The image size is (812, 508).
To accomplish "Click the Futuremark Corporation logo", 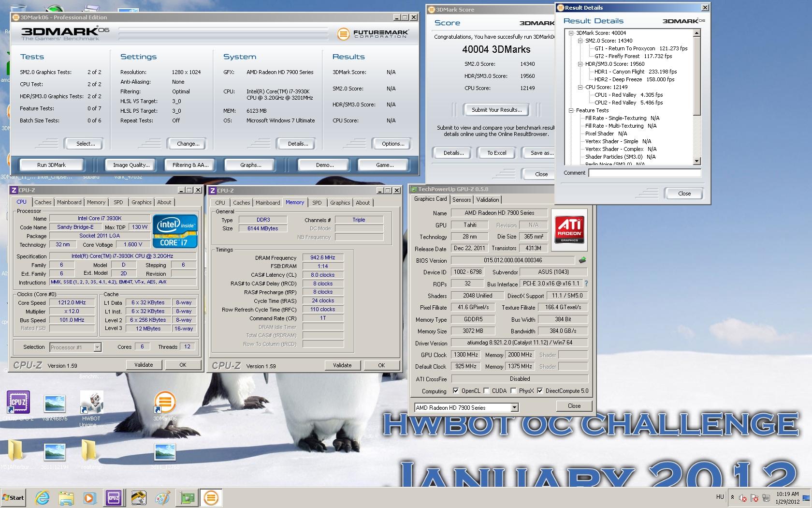I will 373,34.
